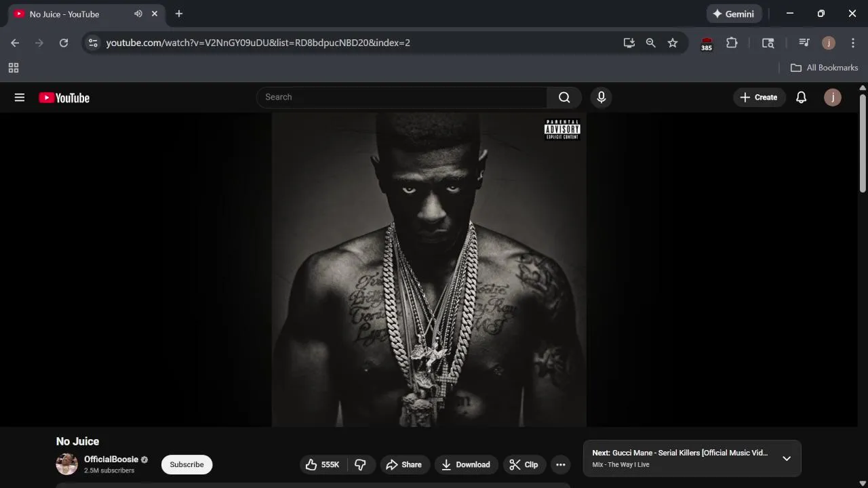Click the search magnifier button
The height and width of the screenshot is (488, 868).
[x=564, y=98]
